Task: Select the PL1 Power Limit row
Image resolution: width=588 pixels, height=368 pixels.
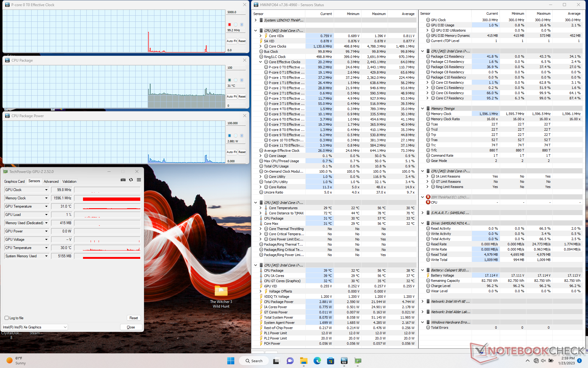Action: point(334,333)
